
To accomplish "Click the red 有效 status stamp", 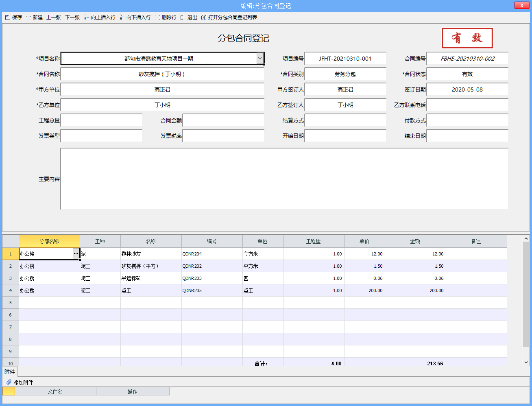I will 467,38.
